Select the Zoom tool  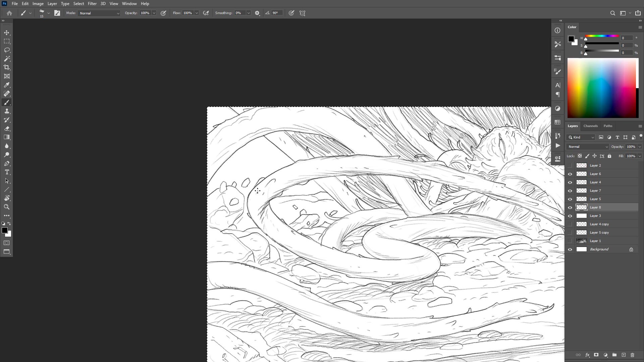[x=7, y=207]
